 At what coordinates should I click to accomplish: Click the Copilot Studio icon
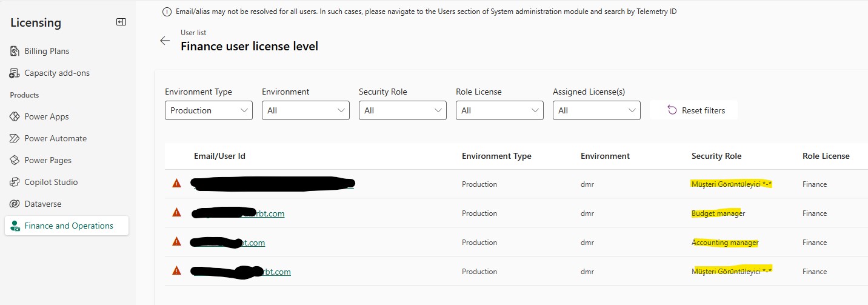[x=14, y=182]
